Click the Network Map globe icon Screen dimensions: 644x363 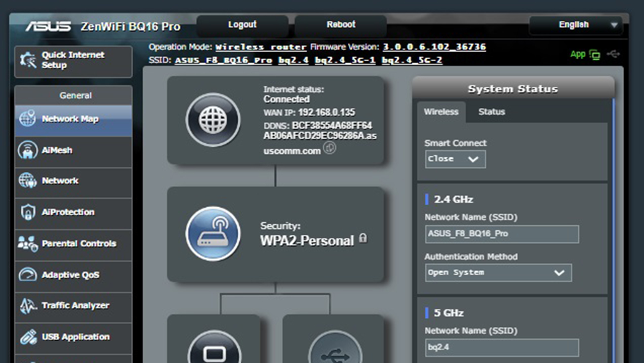[27, 118]
